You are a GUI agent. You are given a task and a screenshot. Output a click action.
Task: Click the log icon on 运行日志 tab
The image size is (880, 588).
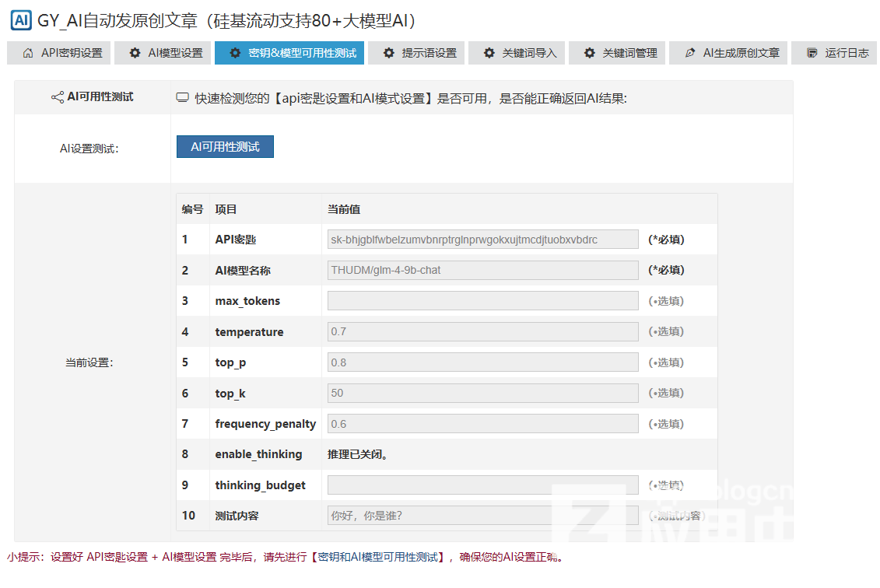(812, 53)
